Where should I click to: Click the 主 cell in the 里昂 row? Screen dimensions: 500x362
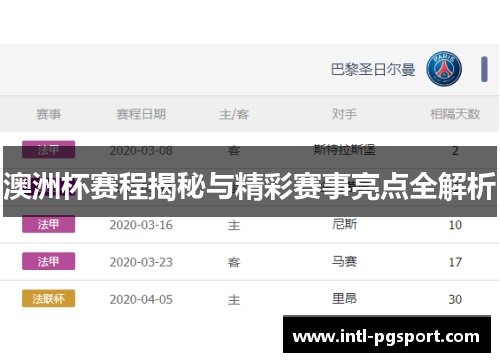pos(234,300)
